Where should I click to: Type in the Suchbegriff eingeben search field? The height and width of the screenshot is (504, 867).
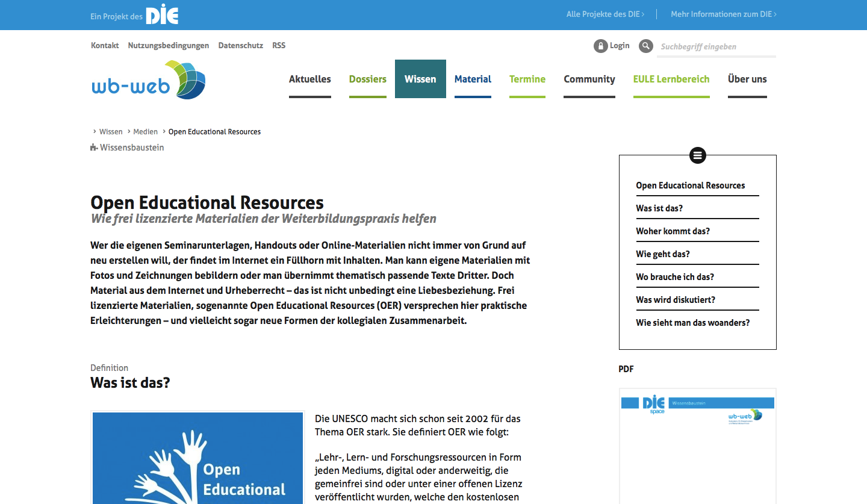[716, 47]
